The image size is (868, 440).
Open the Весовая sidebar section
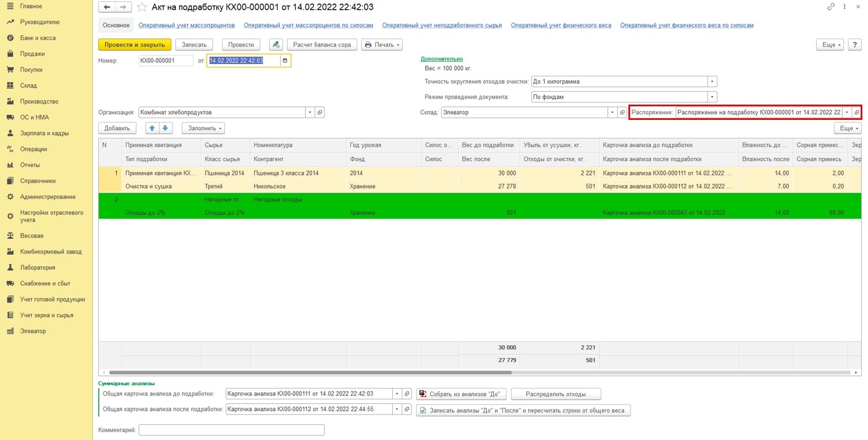coord(32,236)
